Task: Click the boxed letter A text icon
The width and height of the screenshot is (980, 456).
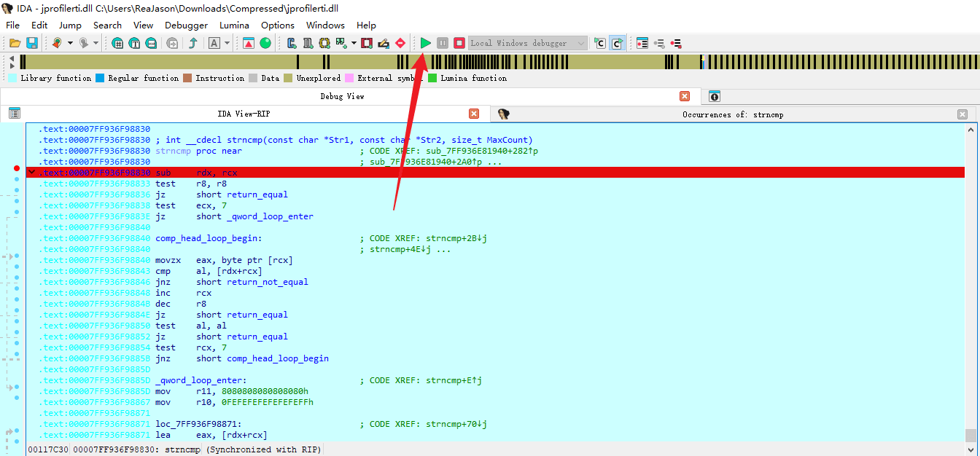Action: point(214,43)
